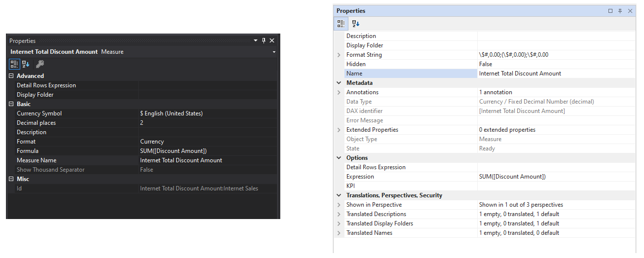Image resolution: width=644 pixels, height=258 pixels.
Task: Close the light Properties panel
Action: click(x=630, y=11)
